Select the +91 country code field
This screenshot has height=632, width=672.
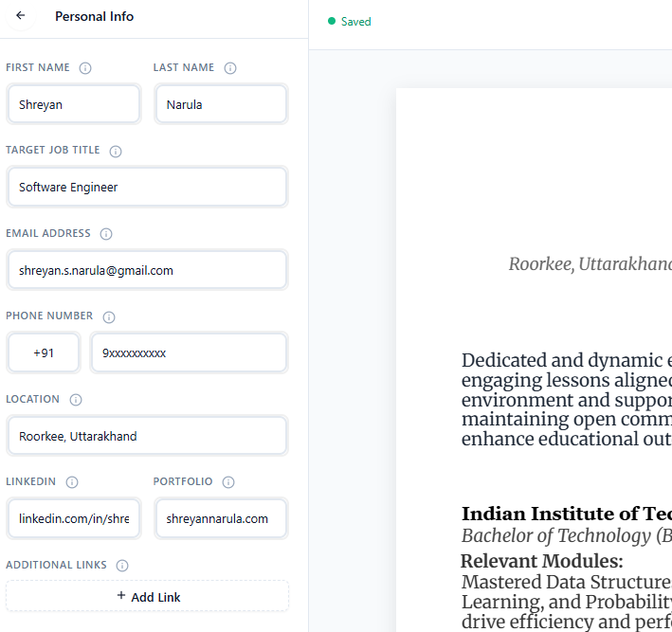coord(44,353)
